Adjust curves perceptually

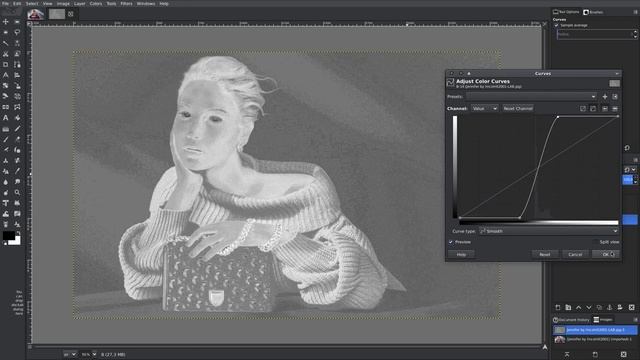click(x=593, y=109)
